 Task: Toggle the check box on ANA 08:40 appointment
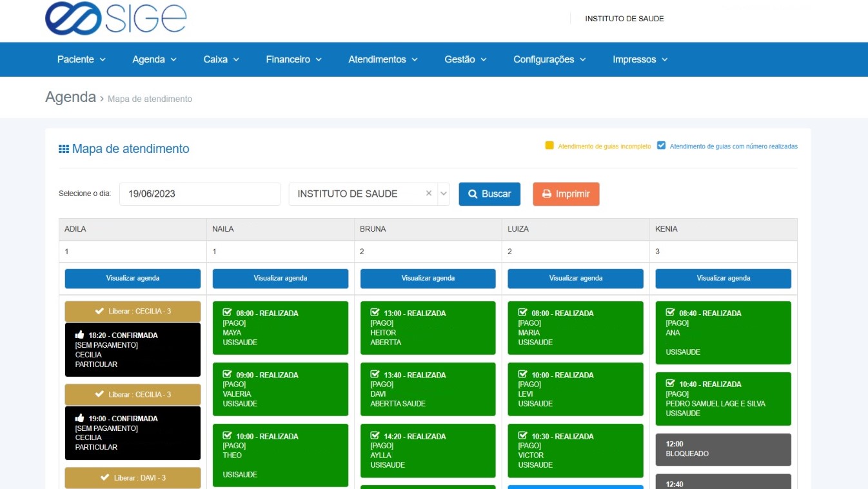click(670, 313)
